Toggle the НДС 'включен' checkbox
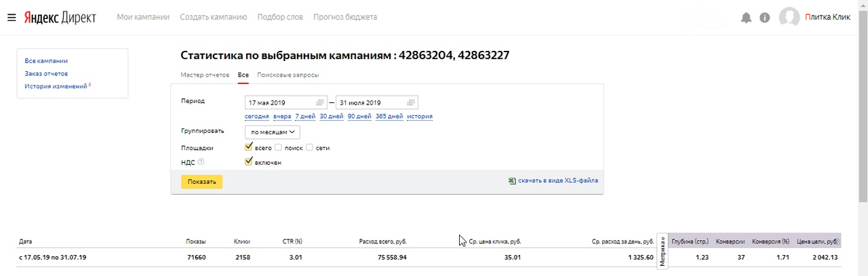Screen dimensions: 868x276 (249, 162)
